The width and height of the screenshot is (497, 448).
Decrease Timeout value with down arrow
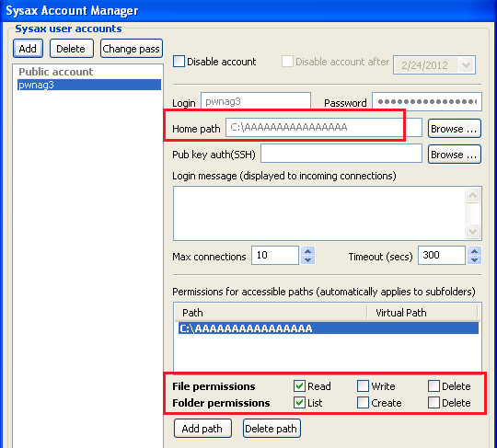pos(475,260)
